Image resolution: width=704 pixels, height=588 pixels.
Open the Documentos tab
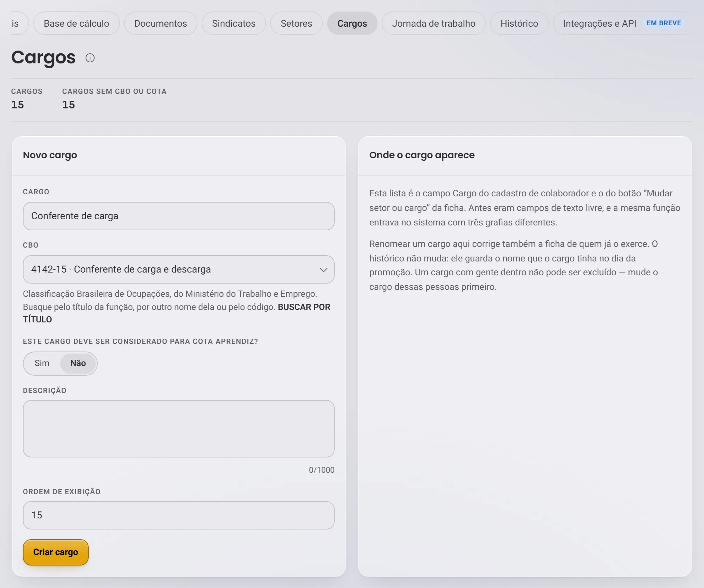pyautogui.click(x=160, y=23)
